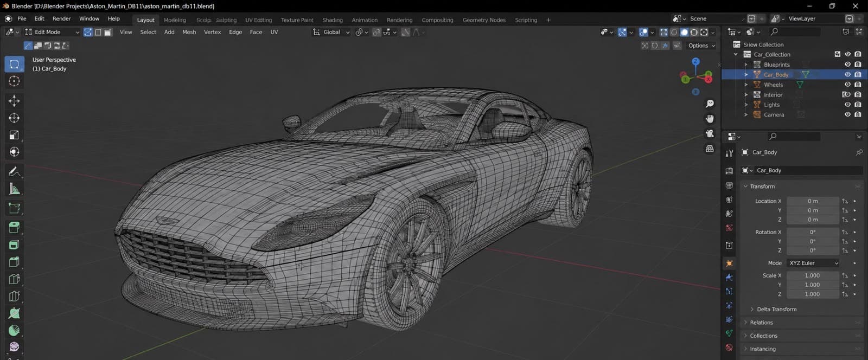Click the zoom view magnifier icon
The height and width of the screenshot is (360, 868).
tap(710, 104)
